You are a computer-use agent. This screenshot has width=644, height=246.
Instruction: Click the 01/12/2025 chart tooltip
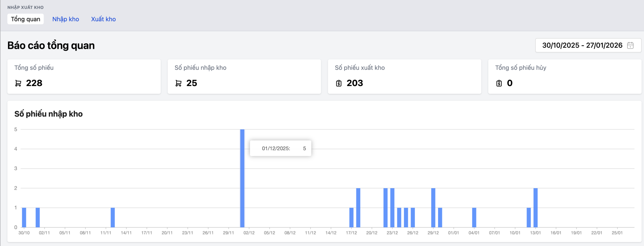coord(280,148)
